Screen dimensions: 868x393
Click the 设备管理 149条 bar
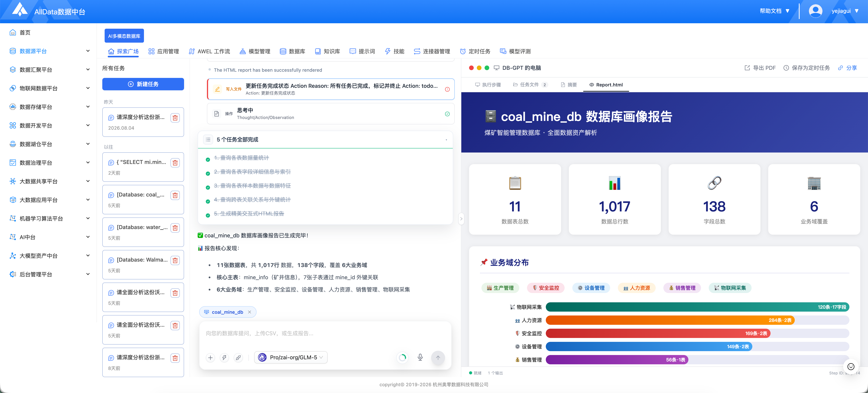(649, 346)
